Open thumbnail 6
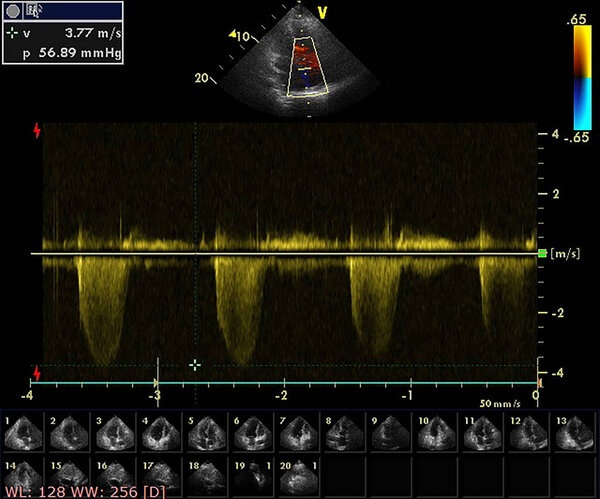600x499 pixels. (x=253, y=432)
